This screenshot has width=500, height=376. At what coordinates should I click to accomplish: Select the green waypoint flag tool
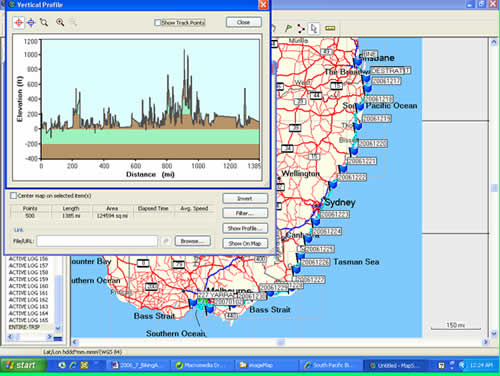[288, 28]
